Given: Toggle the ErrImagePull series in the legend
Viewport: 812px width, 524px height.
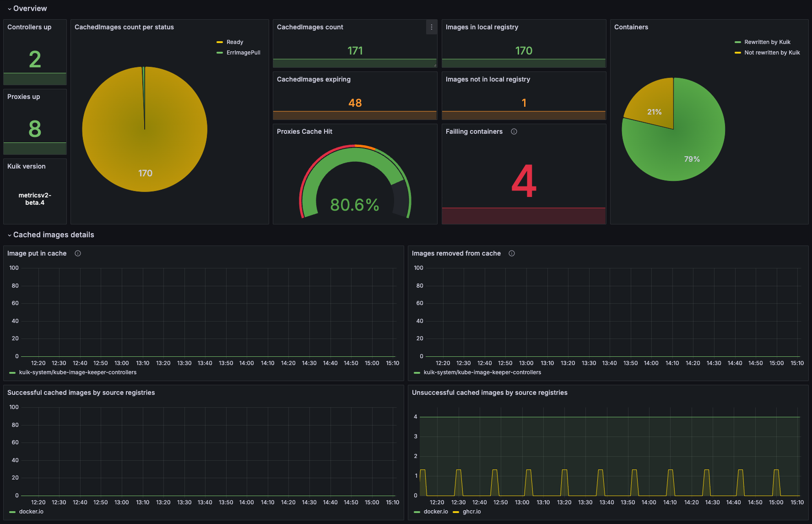Looking at the screenshot, I should pos(244,53).
